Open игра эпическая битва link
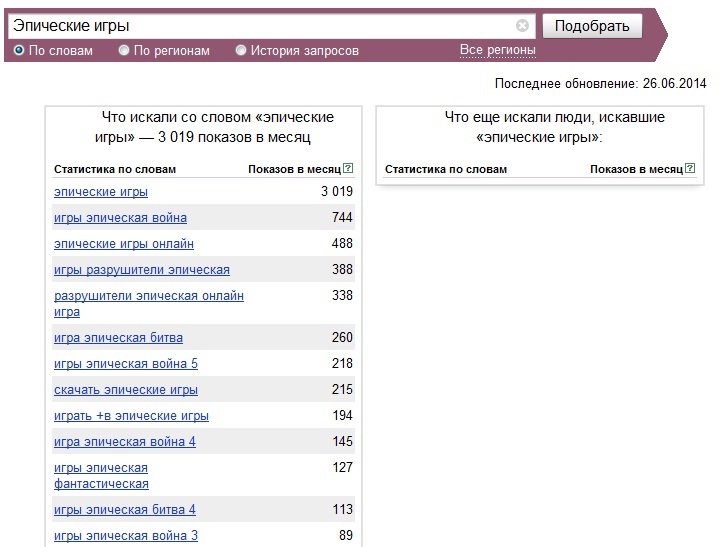Image resolution: width=719 pixels, height=547 pixels. coord(118,338)
